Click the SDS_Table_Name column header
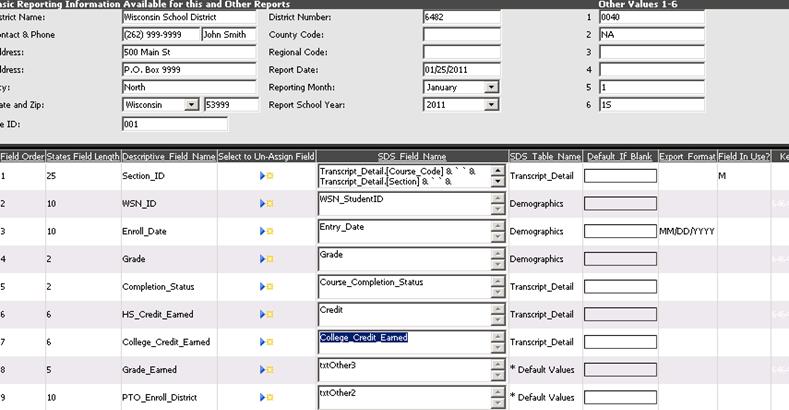This screenshot has height=410, width=789. coord(545,156)
